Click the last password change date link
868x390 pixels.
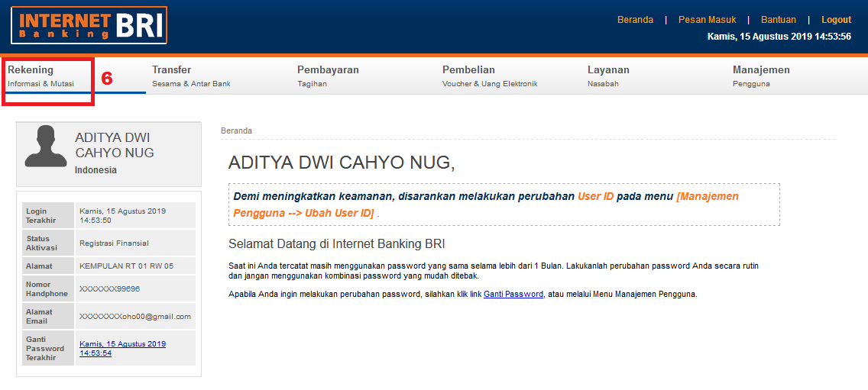click(122, 349)
